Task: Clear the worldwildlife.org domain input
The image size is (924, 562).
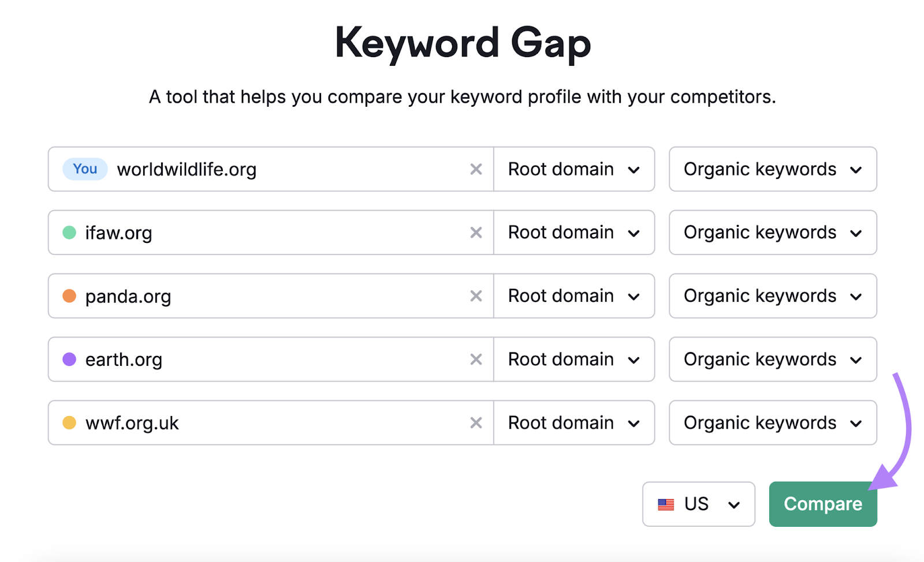Action: [x=476, y=169]
